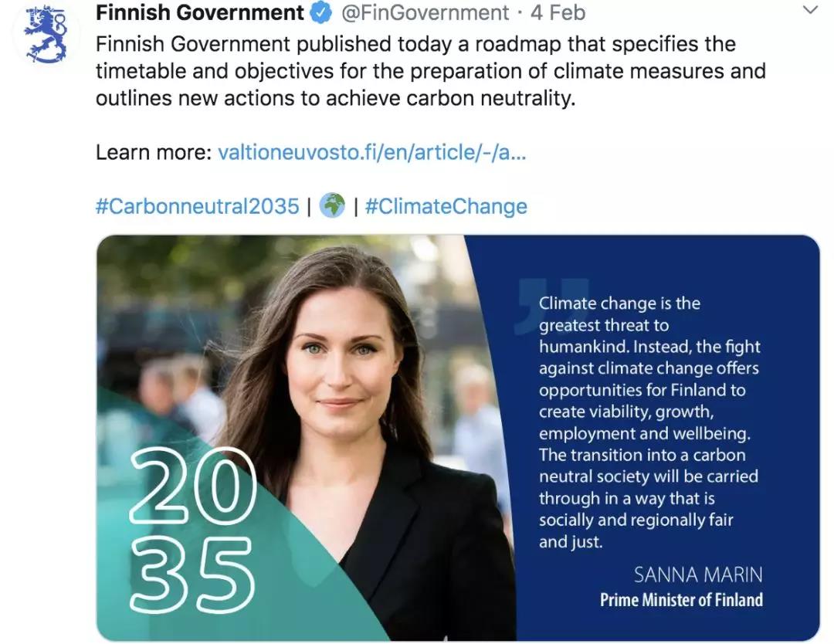Open the #ClimateChange hashtag
The image size is (834, 644).
click(446, 206)
